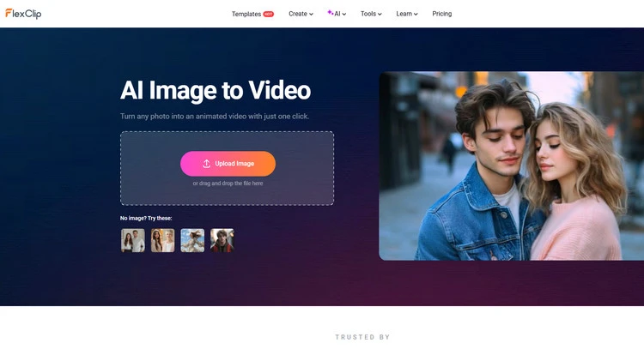Click the 'AI Image to Video' heading
The image size is (644, 349).
pos(216,90)
